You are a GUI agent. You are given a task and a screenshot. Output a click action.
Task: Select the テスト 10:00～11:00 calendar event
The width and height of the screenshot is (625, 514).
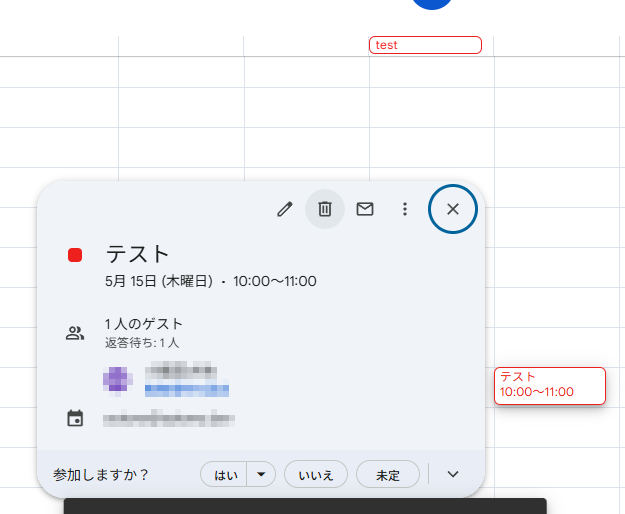(x=550, y=386)
